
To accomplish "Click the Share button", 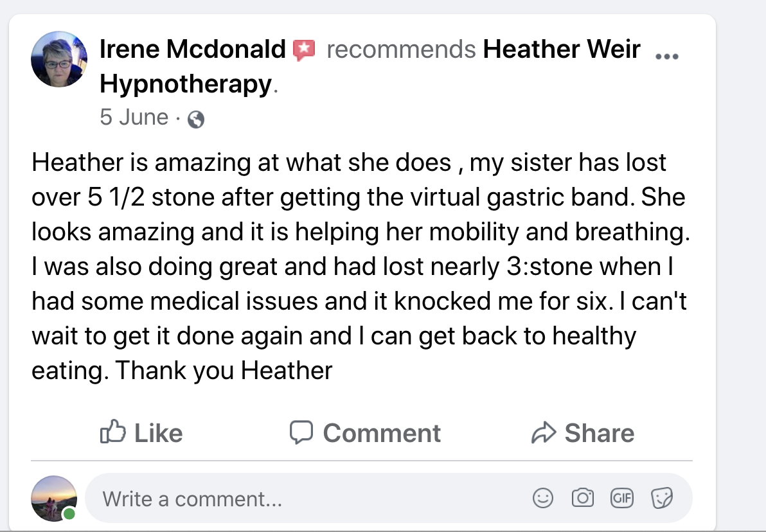I will tap(583, 432).
